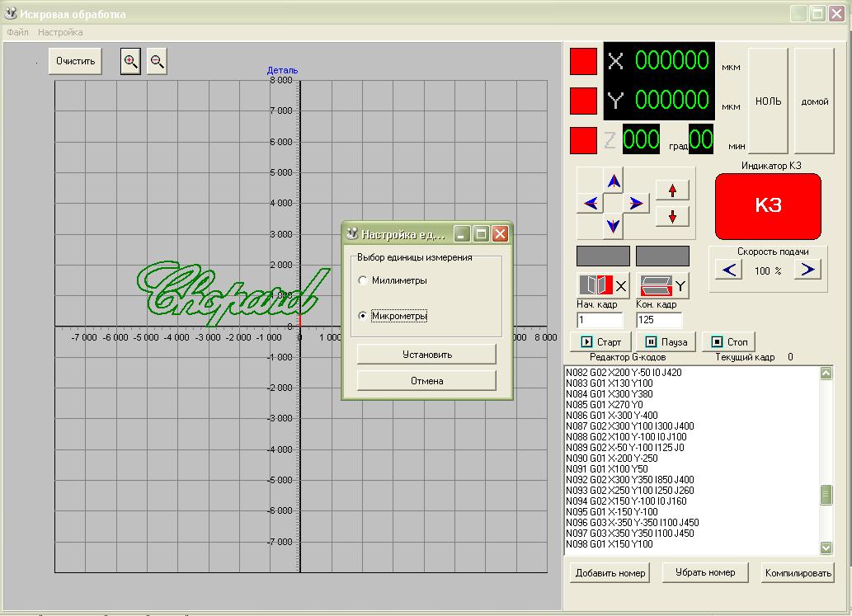
Task: Move axis with the blue up arrow
Action: pos(614,181)
